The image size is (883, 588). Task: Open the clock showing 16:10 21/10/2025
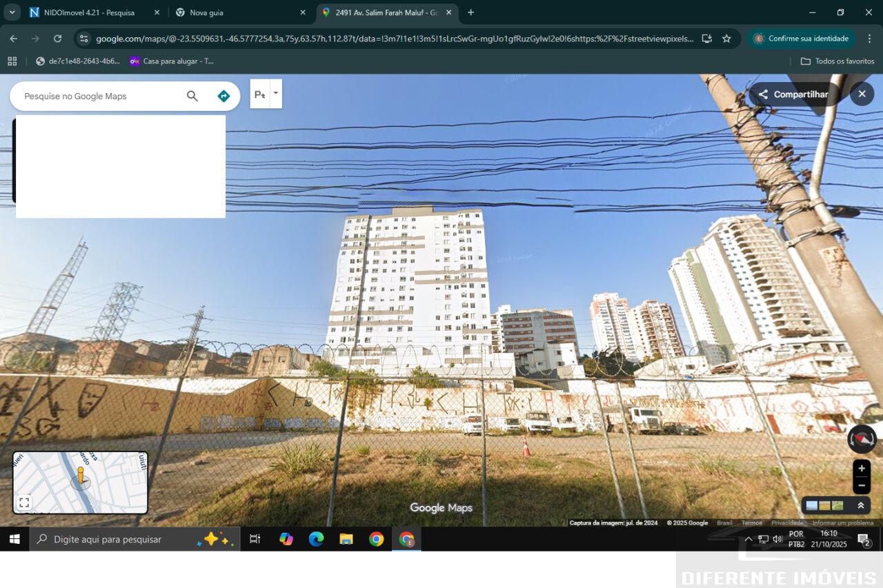pos(829,539)
